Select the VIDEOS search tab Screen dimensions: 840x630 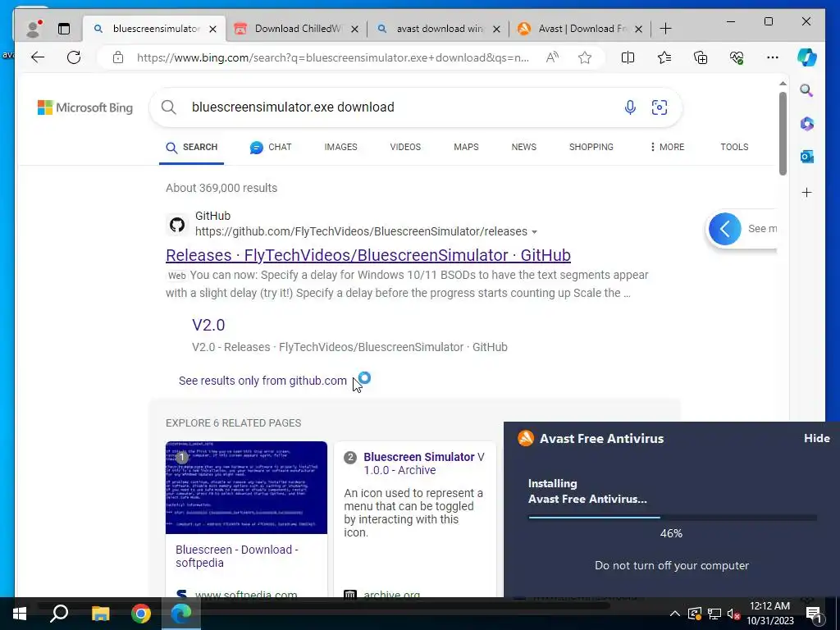coord(405,147)
